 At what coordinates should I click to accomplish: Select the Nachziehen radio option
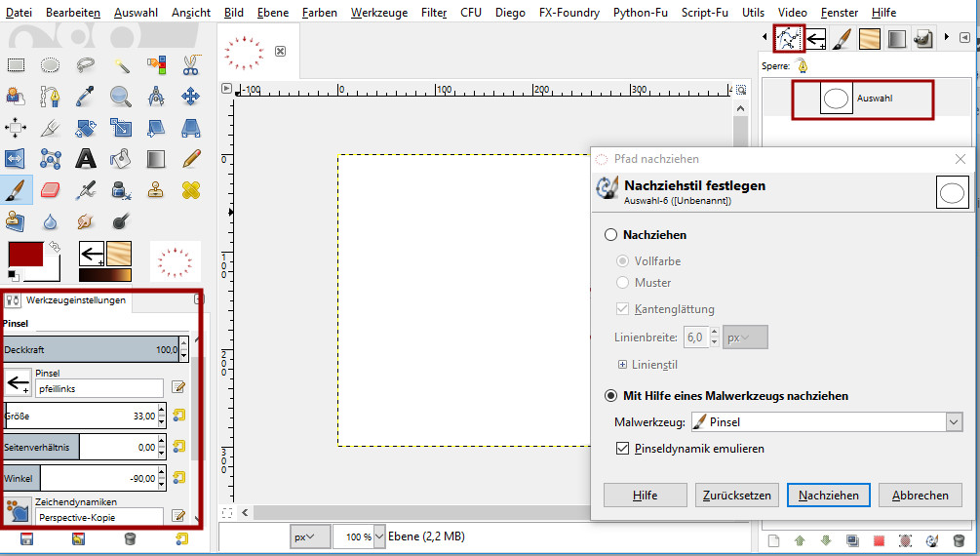click(610, 235)
